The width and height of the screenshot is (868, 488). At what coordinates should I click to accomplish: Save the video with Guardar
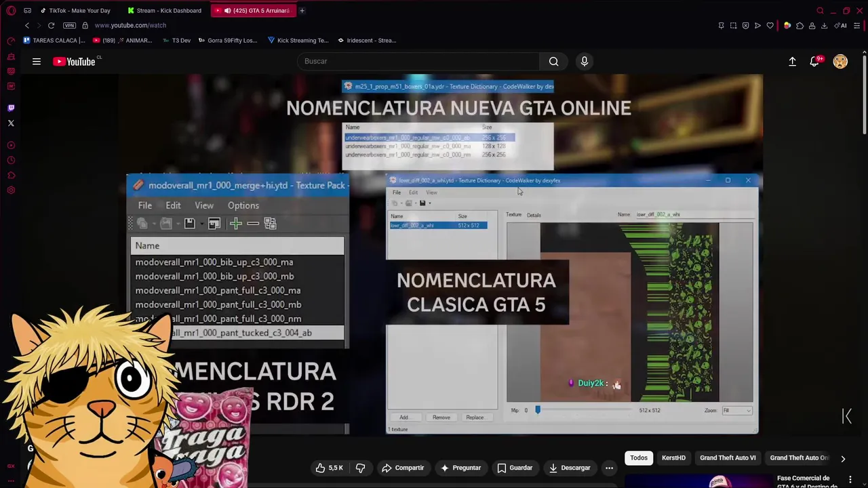tap(515, 468)
